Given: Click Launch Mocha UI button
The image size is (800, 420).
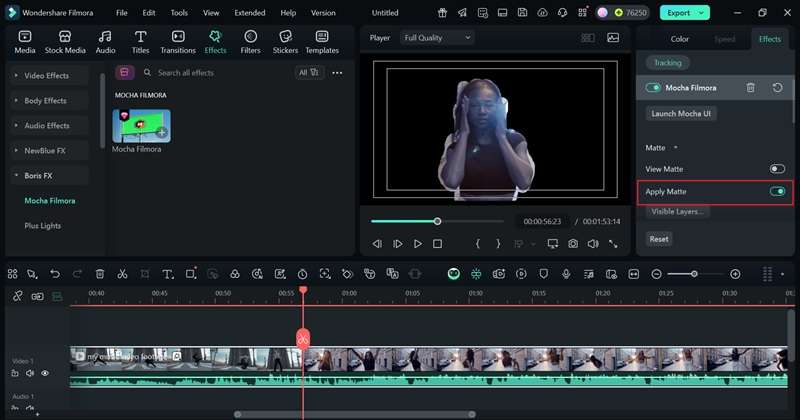Looking at the screenshot, I should (x=681, y=113).
